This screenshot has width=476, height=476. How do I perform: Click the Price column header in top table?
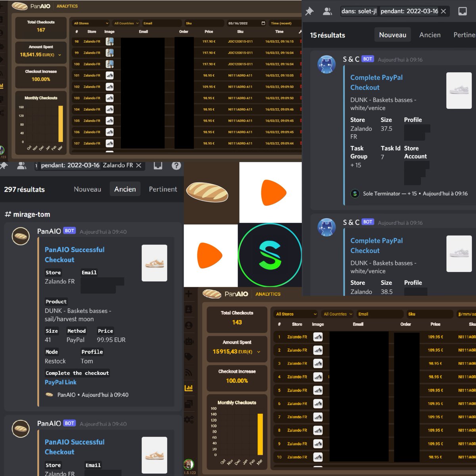pos(209,32)
